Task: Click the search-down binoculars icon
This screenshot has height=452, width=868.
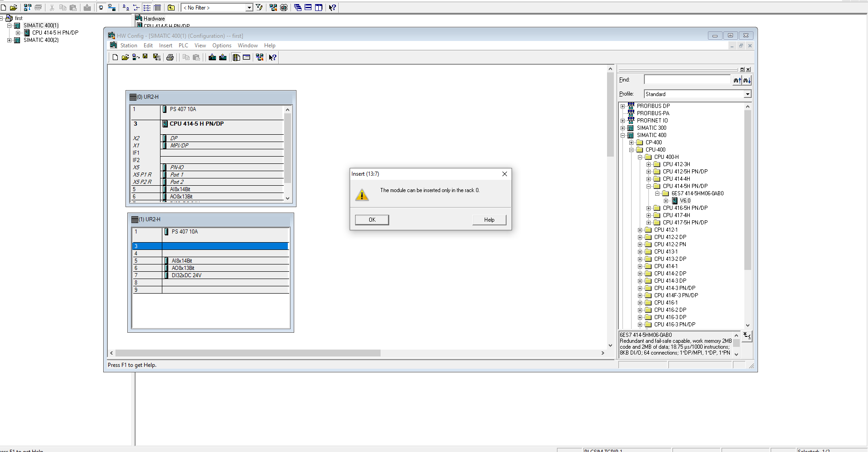Action: (747, 80)
